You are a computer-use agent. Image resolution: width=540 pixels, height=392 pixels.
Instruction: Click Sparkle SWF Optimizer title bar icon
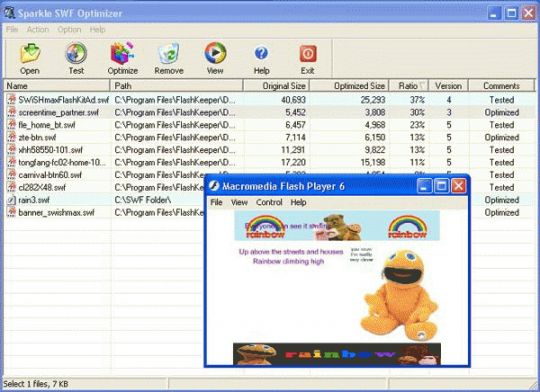point(10,13)
